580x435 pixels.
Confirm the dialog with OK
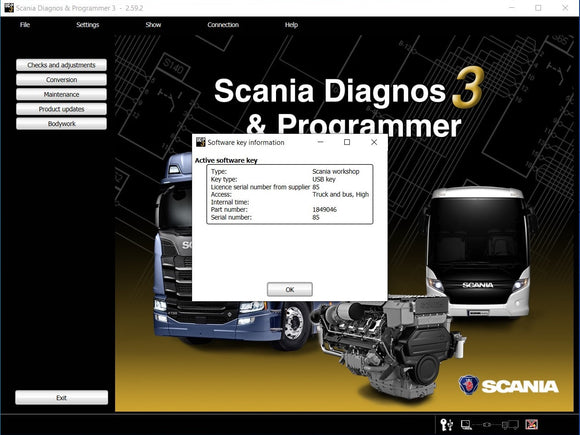tap(290, 289)
